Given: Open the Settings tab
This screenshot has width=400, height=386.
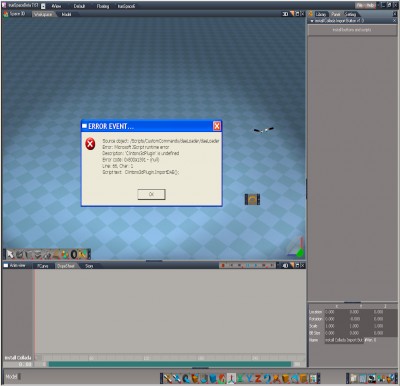Looking at the screenshot, I should click(x=350, y=14).
